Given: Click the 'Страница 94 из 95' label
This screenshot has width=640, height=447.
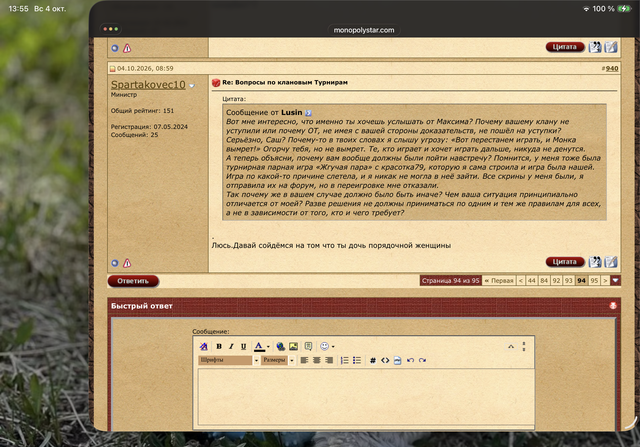Looking at the screenshot, I should (450, 280).
